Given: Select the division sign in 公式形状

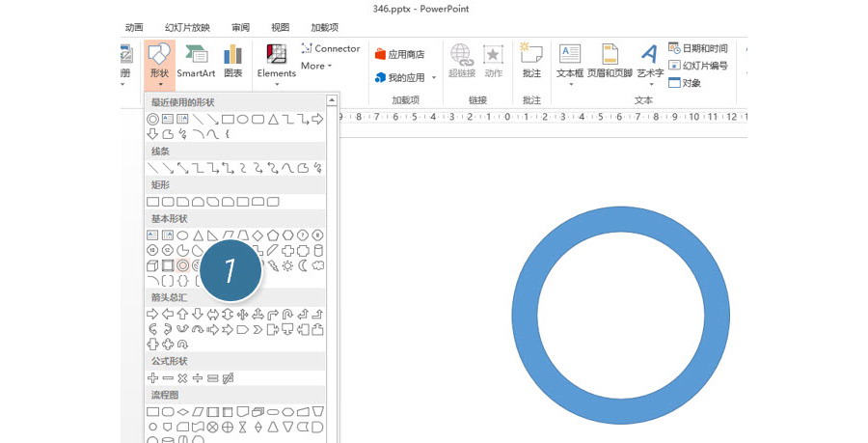Looking at the screenshot, I should coord(198,378).
